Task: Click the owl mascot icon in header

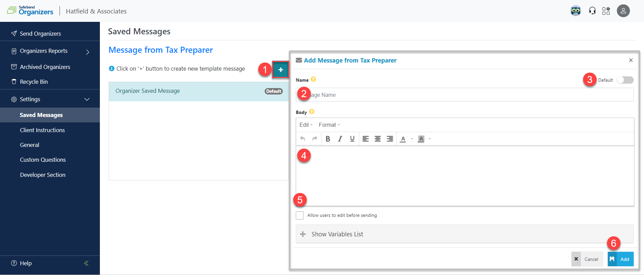Action: click(576, 11)
